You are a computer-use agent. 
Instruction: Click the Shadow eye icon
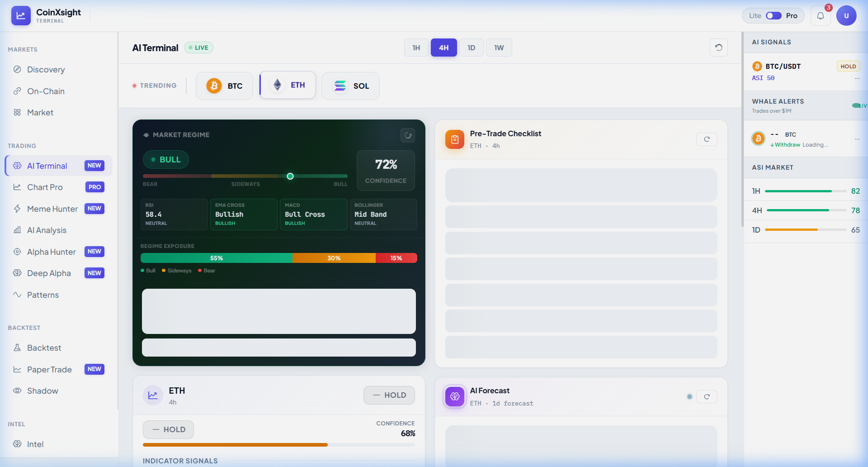click(x=17, y=391)
